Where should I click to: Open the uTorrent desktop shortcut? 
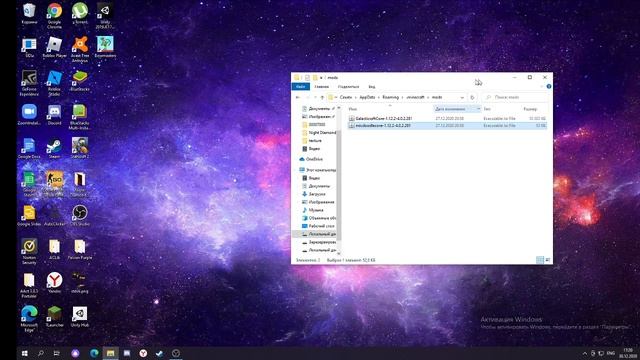[80, 13]
